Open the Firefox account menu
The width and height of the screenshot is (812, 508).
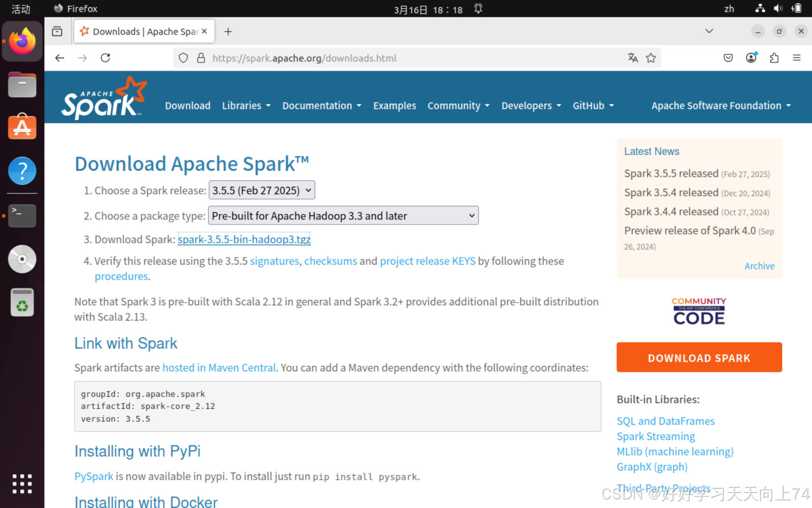click(751, 57)
